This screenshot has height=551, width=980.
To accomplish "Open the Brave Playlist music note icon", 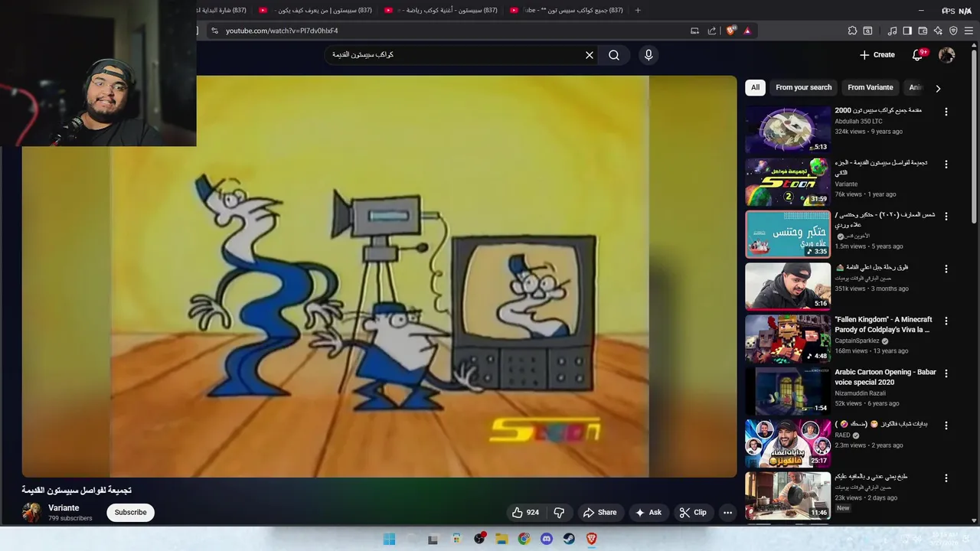I will pyautogui.click(x=892, y=31).
